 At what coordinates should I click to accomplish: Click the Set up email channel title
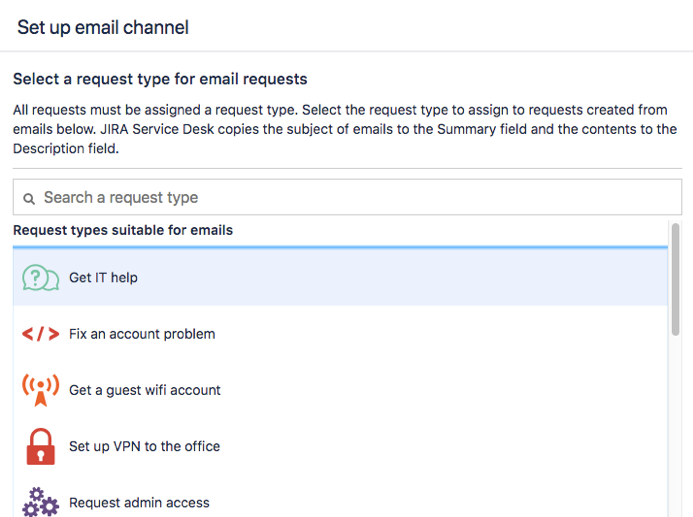click(103, 27)
